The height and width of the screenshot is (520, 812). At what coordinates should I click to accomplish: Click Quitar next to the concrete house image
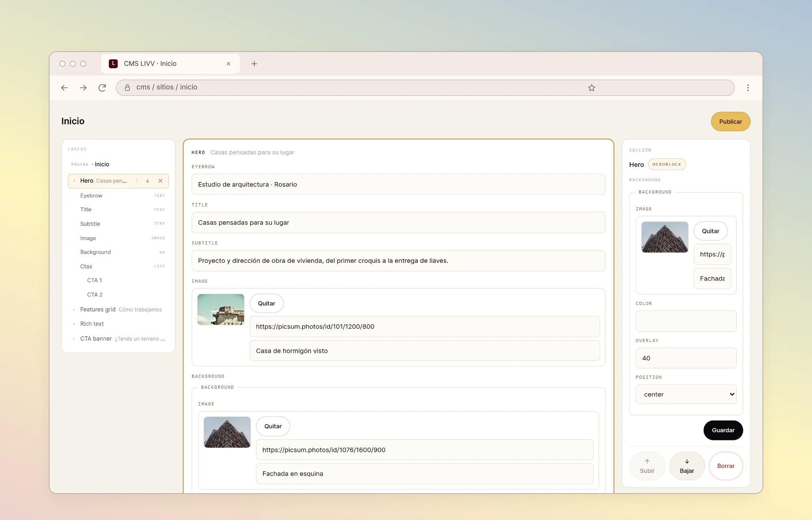[x=266, y=303]
